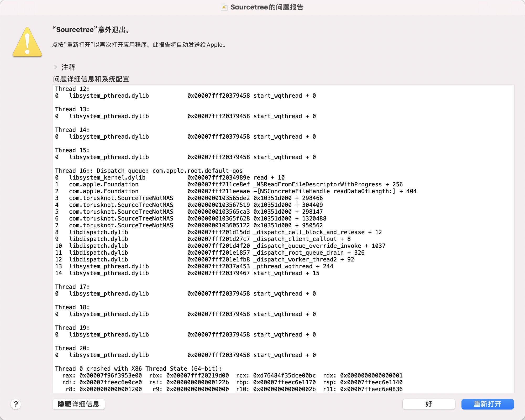Click the "Sourcetree"意外退出 heading
The image size is (525, 420).
point(91,30)
